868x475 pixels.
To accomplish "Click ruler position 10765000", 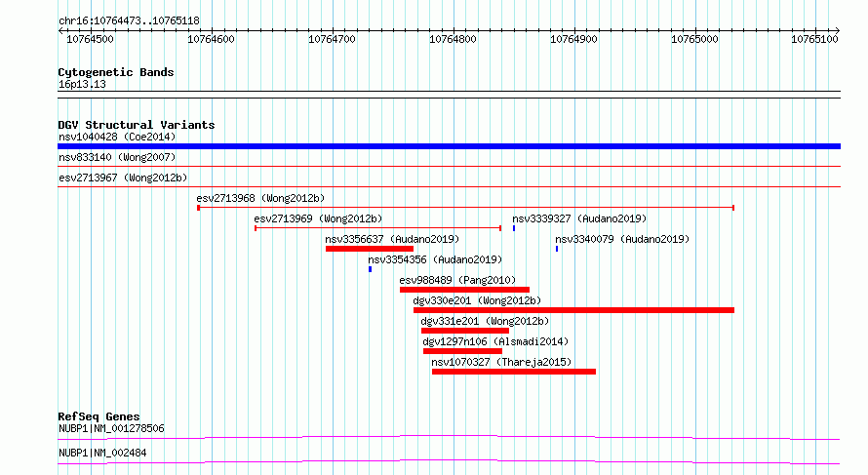I will click(x=694, y=39).
